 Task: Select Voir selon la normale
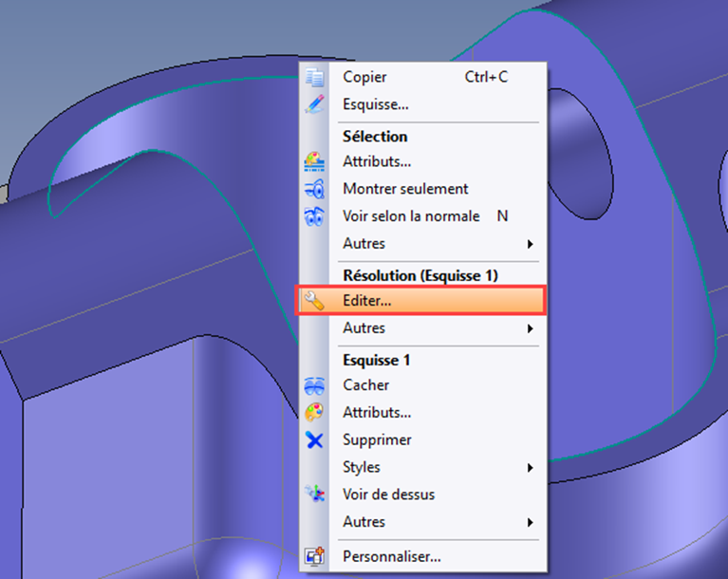pyautogui.click(x=422, y=216)
